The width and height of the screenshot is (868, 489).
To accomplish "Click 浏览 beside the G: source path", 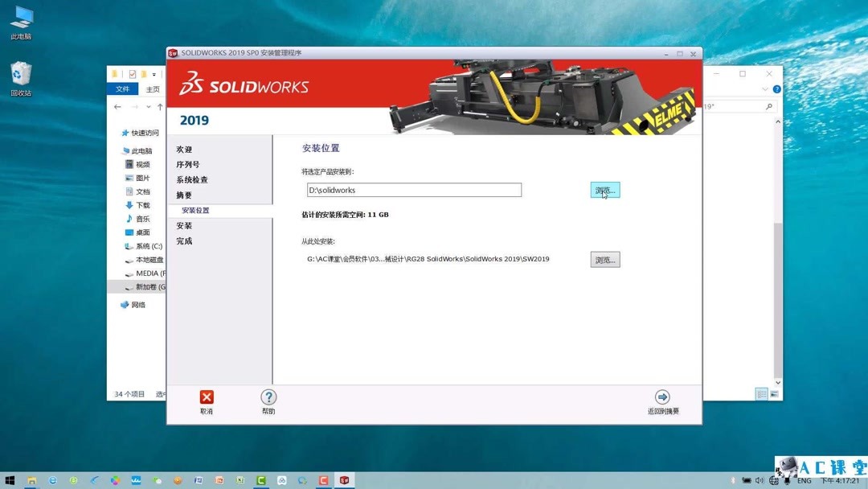I will (604, 259).
